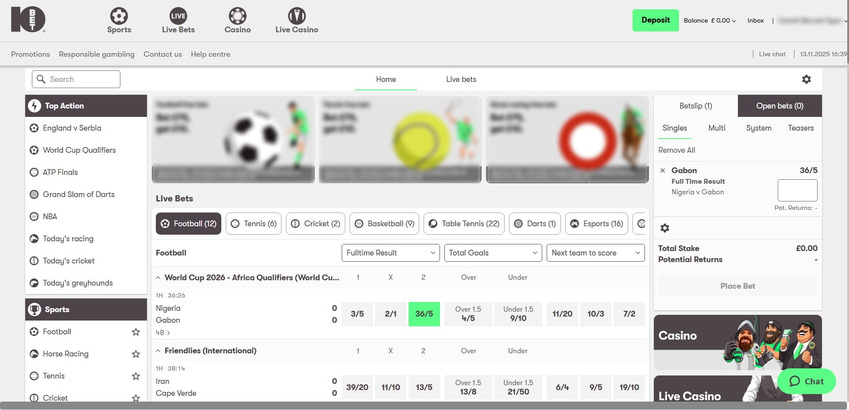Image resolution: width=849 pixels, height=410 pixels.
Task: Click Place Bet button
Action: [x=738, y=286]
